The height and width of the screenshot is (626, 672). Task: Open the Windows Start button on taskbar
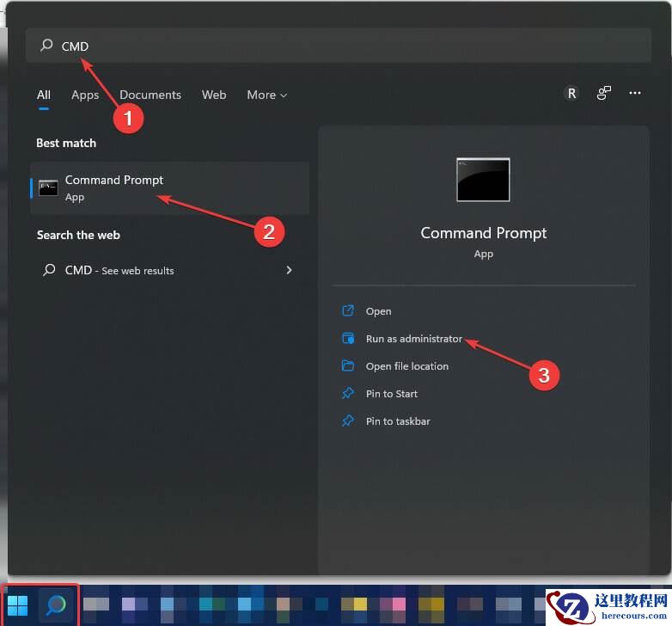click(x=18, y=605)
